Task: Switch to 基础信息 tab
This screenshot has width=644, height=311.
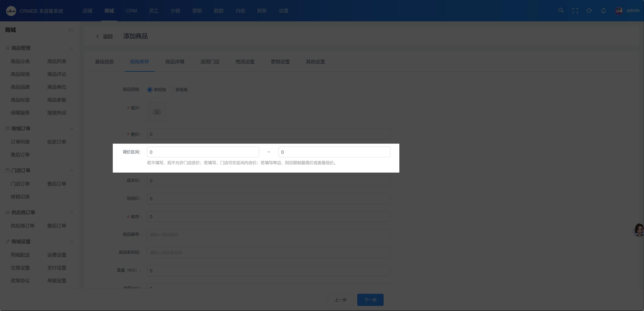Action: click(x=104, y=62)
